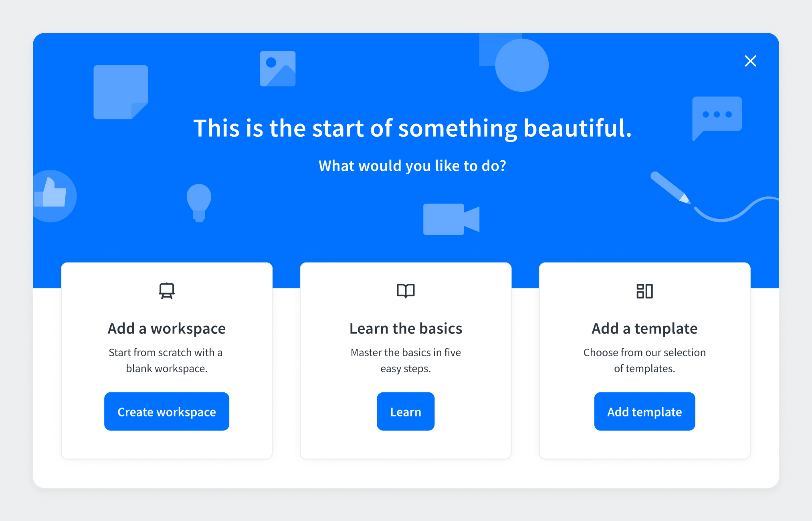
Task: Click the open book icon
Action: (406, 291)
